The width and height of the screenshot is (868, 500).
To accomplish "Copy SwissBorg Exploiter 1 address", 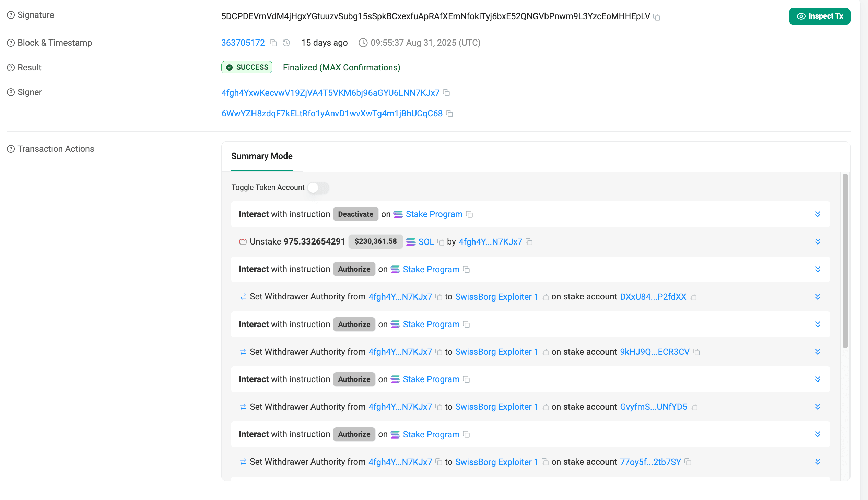I will pos(545,297).
